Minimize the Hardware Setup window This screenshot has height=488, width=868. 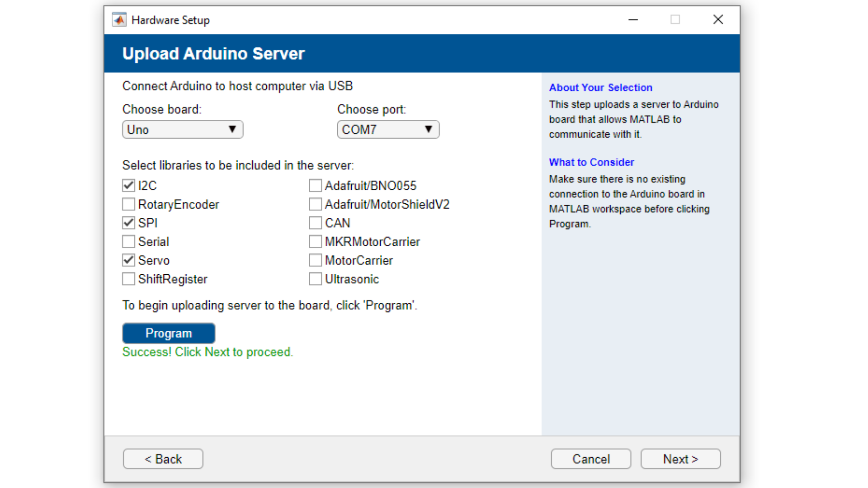pos(633,20)
